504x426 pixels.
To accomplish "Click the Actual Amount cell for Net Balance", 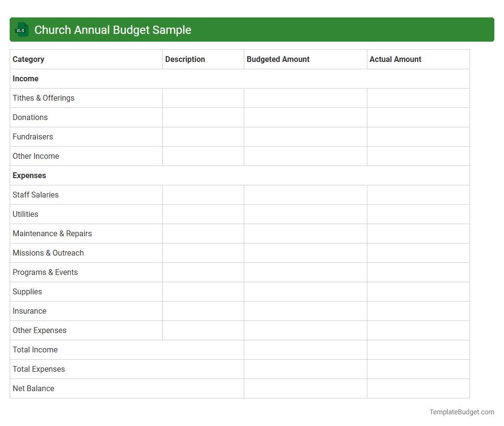I will [x=418, y=388].
